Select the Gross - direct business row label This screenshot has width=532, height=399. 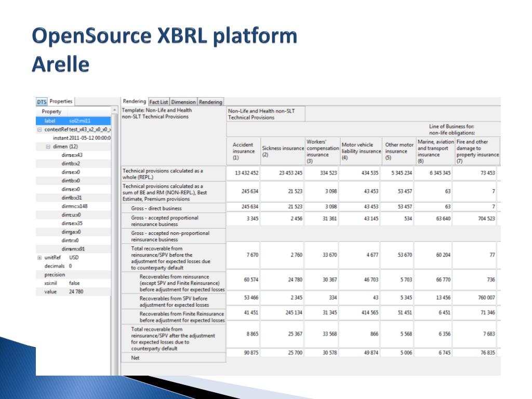coord(174,208)
